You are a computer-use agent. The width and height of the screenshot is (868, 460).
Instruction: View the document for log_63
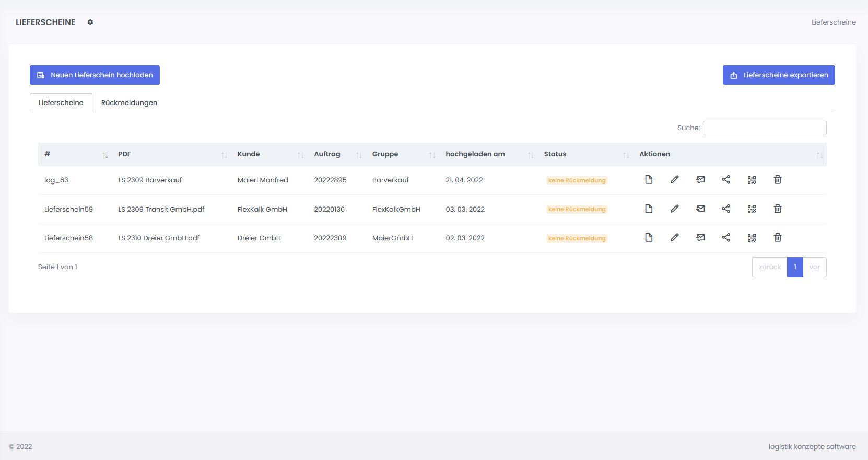pos(649,180)
